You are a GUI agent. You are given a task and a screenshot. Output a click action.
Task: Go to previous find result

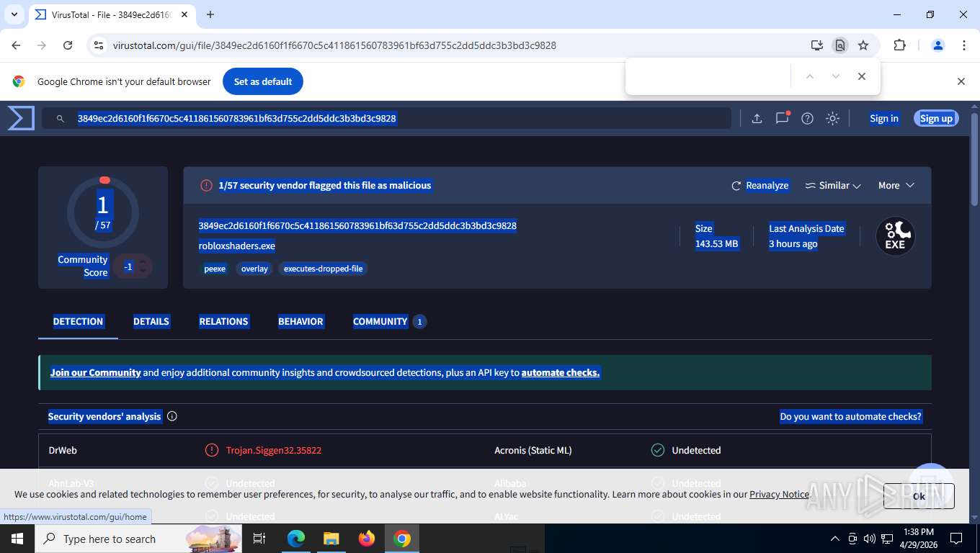[x=809, y=76]
